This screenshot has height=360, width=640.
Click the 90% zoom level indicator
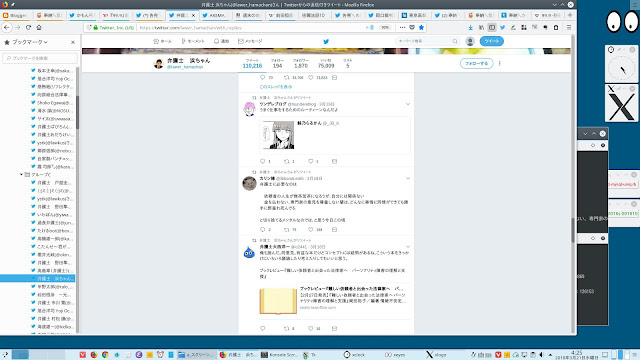point(385,27)
